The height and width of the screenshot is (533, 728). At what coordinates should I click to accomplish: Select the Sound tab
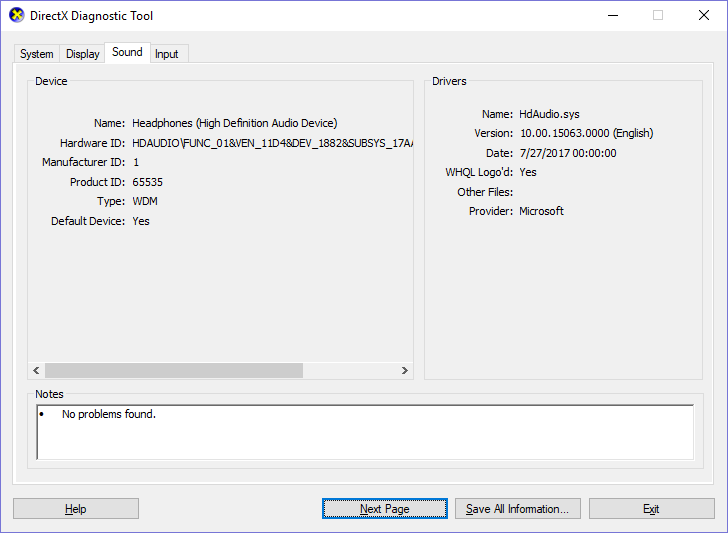point(127,52)
